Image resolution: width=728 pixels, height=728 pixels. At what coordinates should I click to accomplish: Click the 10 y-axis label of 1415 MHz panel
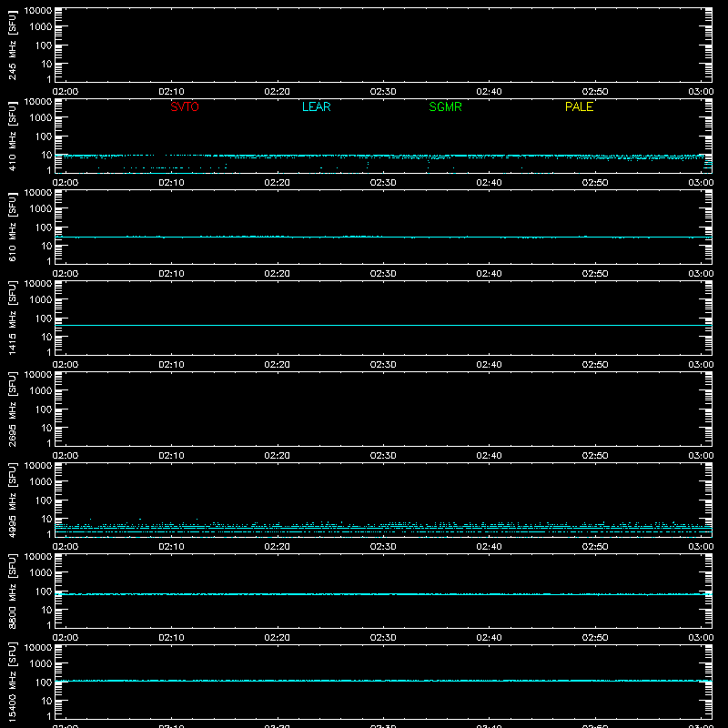(46, 337)
